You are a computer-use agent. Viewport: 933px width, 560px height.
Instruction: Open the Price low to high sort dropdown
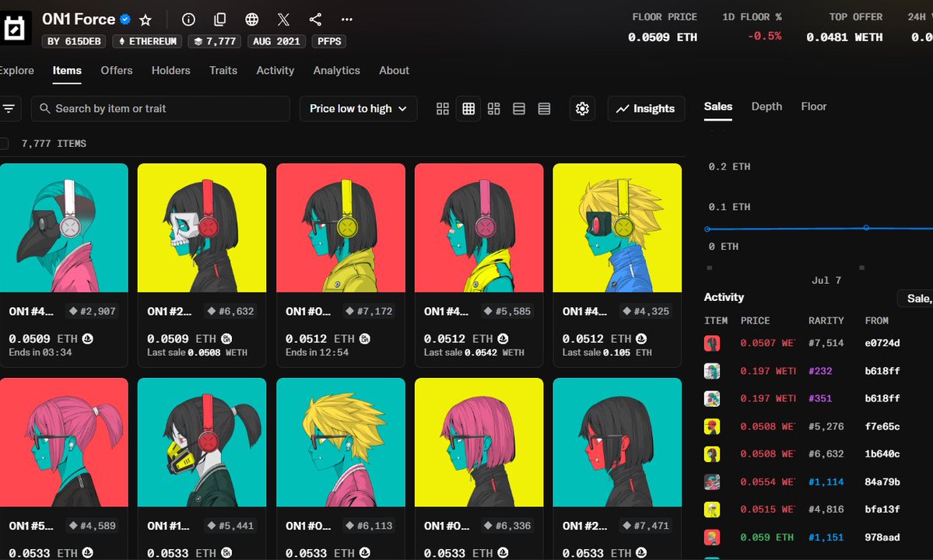[358, 109]
